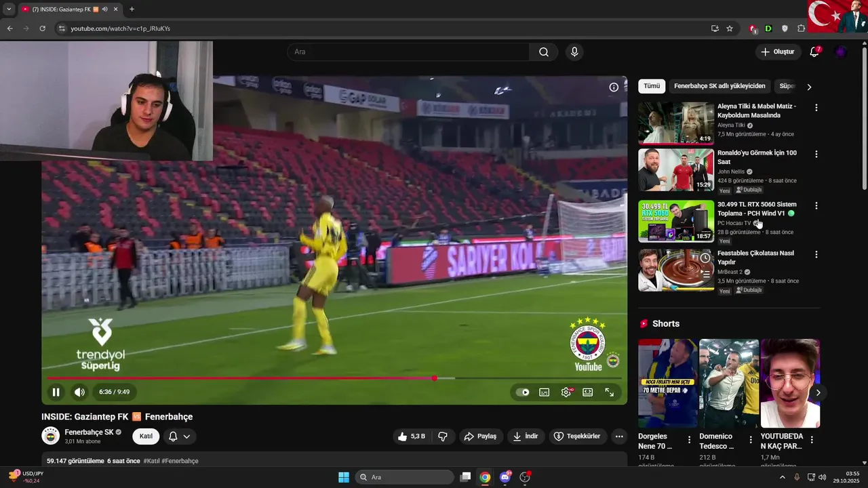Click the Oluştur create button

[x=778, y=52]
